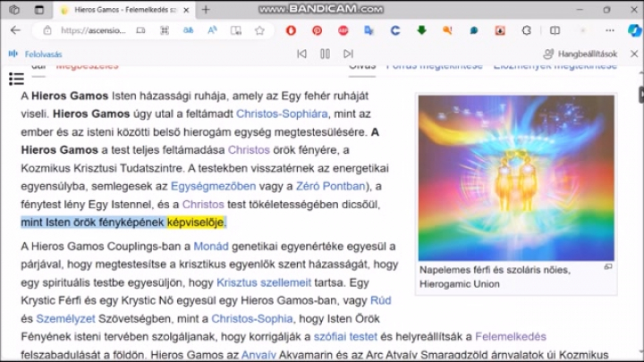644x362 pixels.
Task: Add this page to favorites star
Action: tap(259, 30)
